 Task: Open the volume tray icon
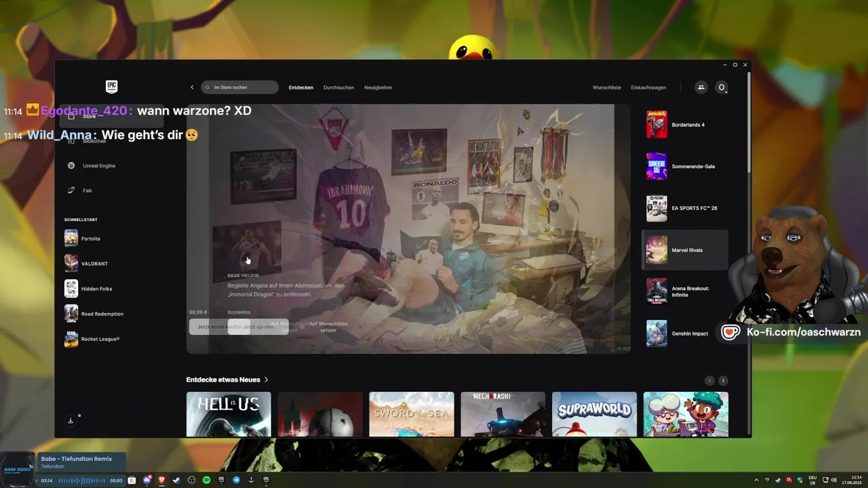[833, 481]
